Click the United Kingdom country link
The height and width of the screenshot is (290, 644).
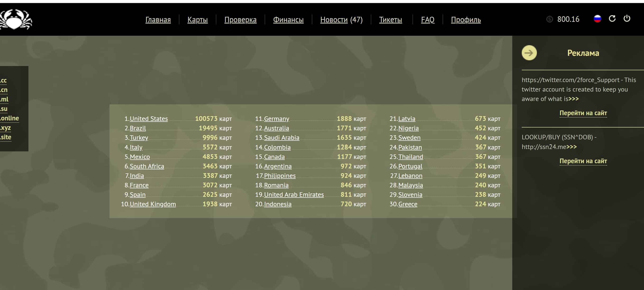click(x=153, y=204)
